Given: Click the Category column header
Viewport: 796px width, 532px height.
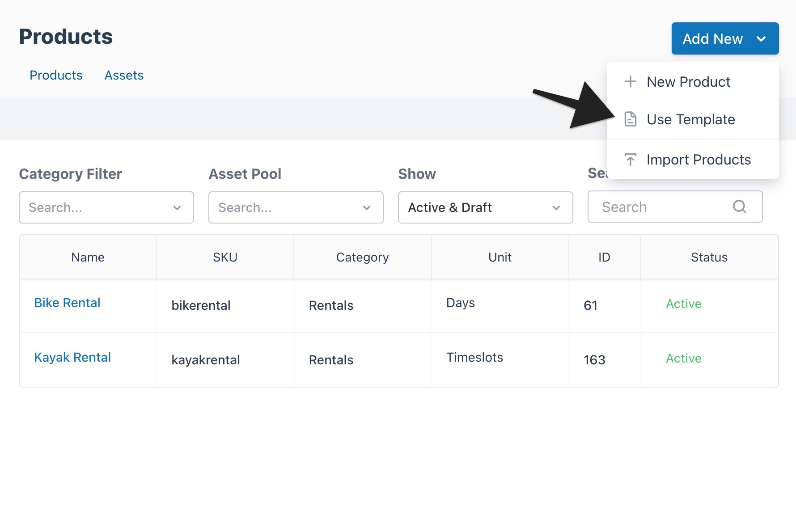Looking at the screenshot, I should click(x=362, y=258).
